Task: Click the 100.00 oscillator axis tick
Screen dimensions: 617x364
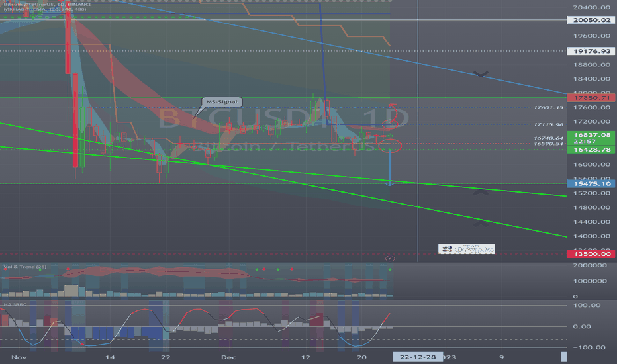Action: point(587,305)
